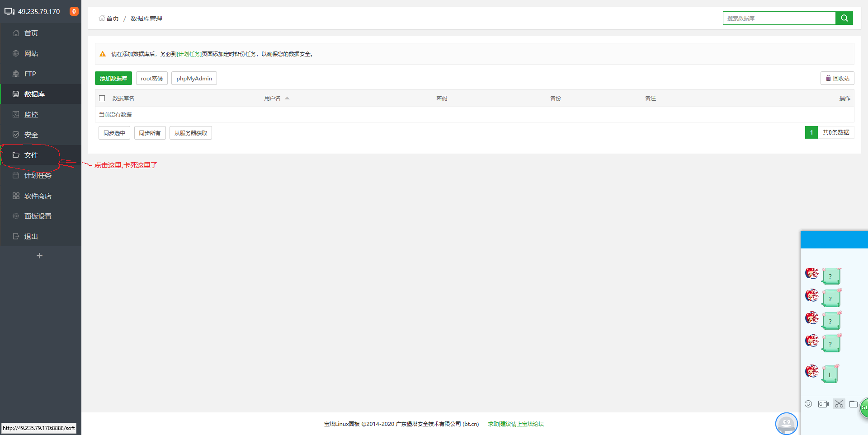
Task: Open the 计划任务 calendar icon in sidebar
Action: tap(16, 175)
